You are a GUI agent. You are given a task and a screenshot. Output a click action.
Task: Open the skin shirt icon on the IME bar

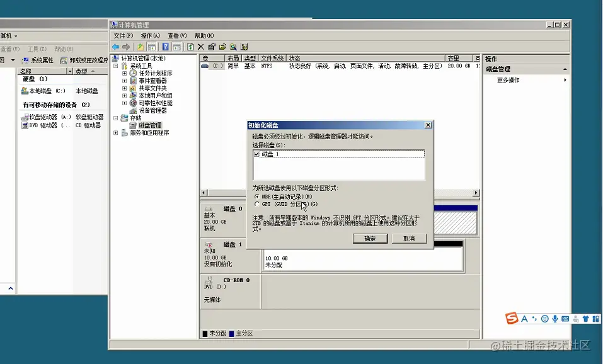(586, 319)
